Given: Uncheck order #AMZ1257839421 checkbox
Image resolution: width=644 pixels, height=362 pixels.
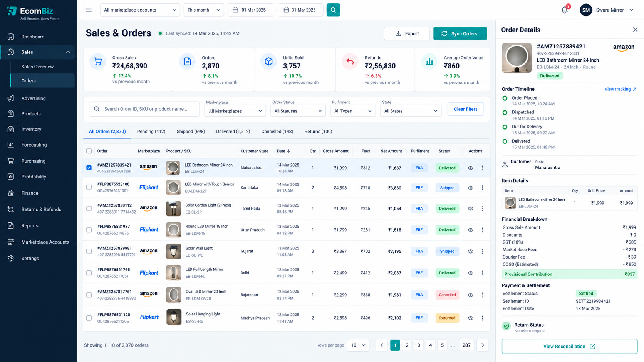Looking at the screenshot, I should coord(89,168).
